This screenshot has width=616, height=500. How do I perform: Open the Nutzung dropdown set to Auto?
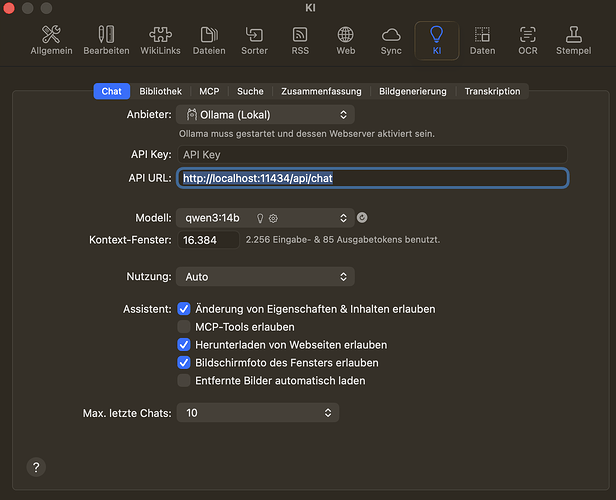(266, 277)
